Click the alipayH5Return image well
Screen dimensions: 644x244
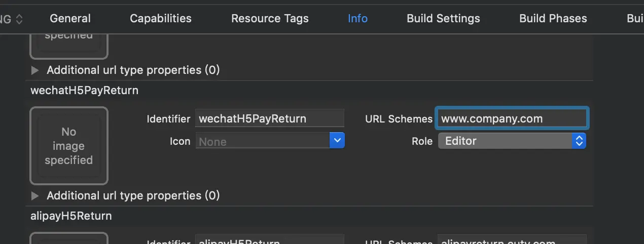69,238
